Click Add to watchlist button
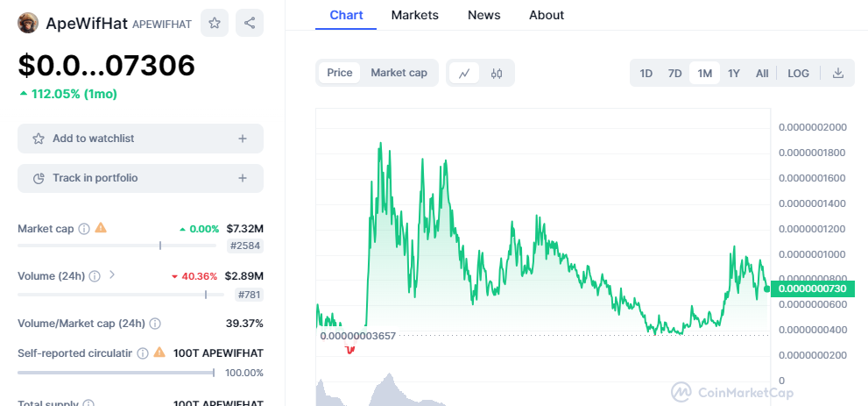The height and width of the screenshot is (406, 868). (x=141, y=139)
